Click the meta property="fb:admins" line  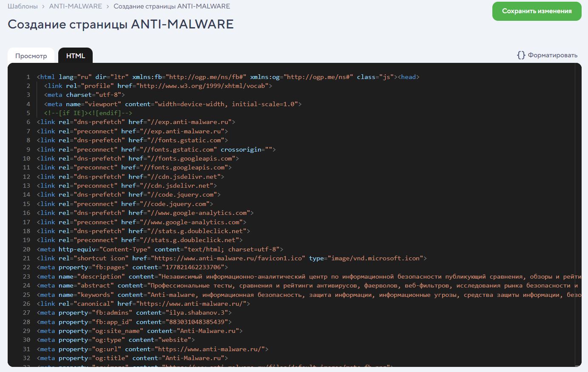pyautogui.click(x=134, y=313)
